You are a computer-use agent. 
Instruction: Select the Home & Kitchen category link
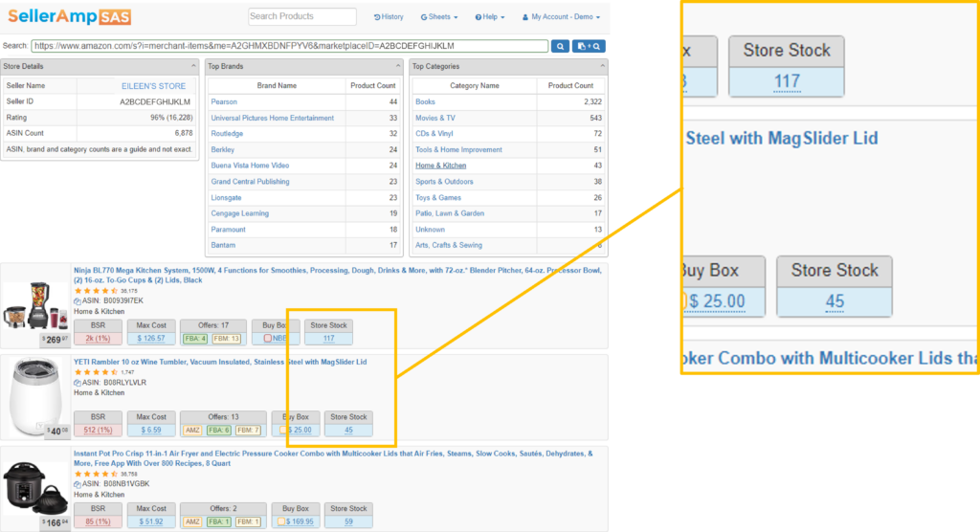(440, 166)
